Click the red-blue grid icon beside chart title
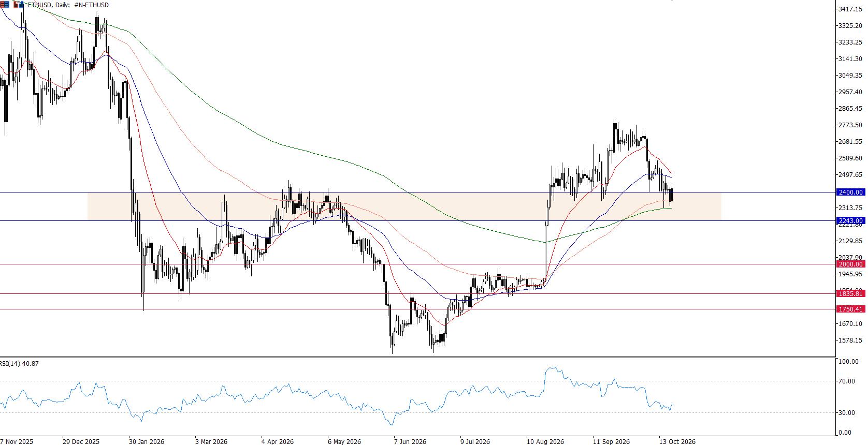 pos(4,5)
